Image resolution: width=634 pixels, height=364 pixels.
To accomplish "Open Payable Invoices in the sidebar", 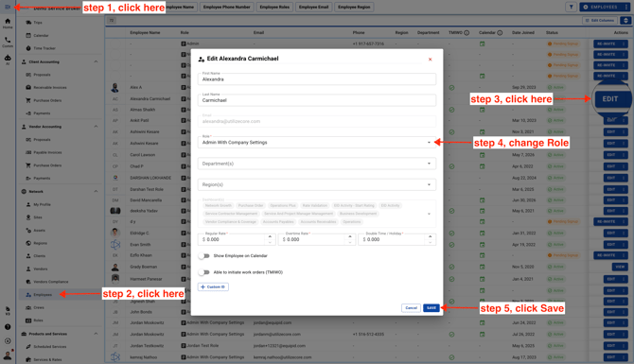I will (x=47, y=153).
